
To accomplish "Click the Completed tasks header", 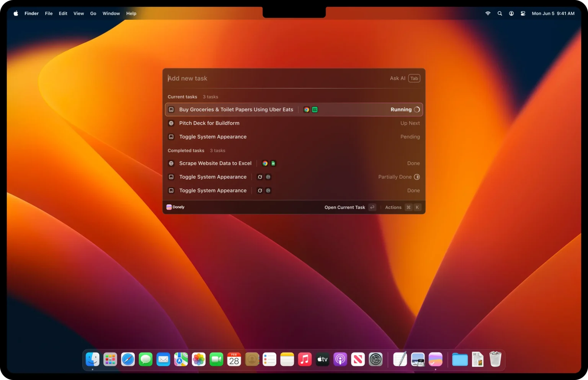I will tap(186, 150).
